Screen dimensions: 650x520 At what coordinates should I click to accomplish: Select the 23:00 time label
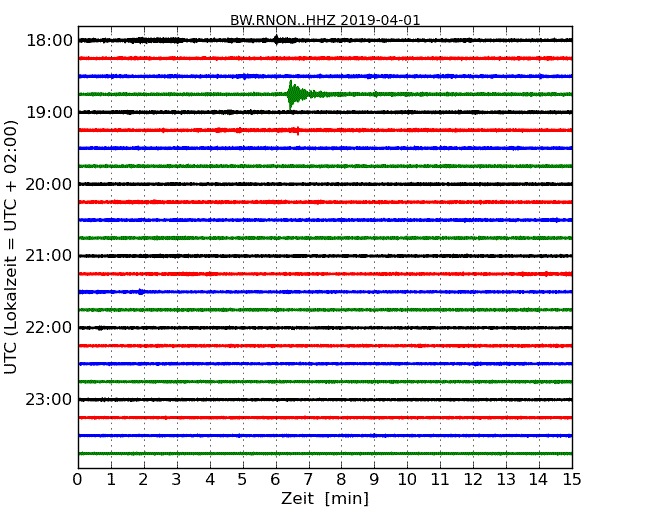tap(49, 400)
